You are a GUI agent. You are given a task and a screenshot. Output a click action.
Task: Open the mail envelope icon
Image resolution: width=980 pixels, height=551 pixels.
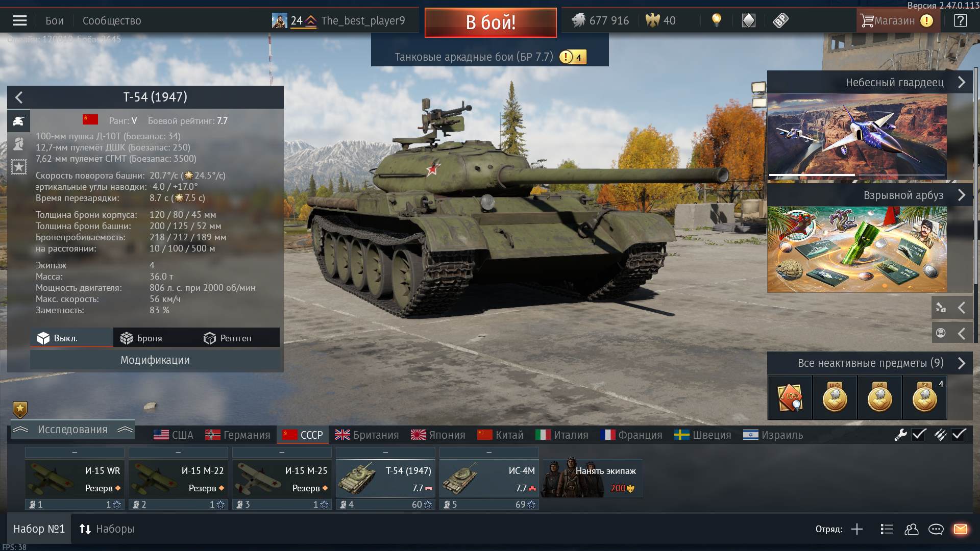coord(960,529)
